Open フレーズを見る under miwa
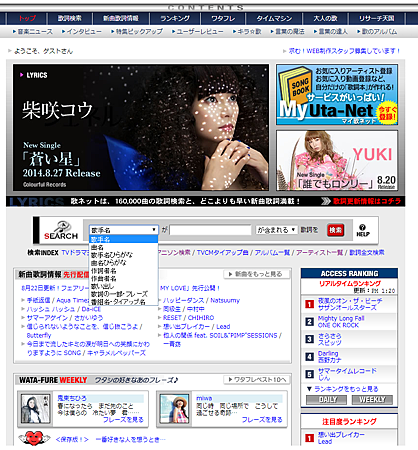 point(262,420)
